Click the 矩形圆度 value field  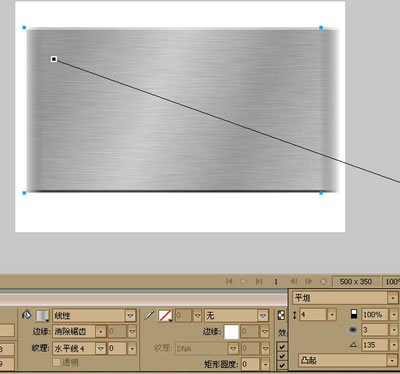click(251, 364)
